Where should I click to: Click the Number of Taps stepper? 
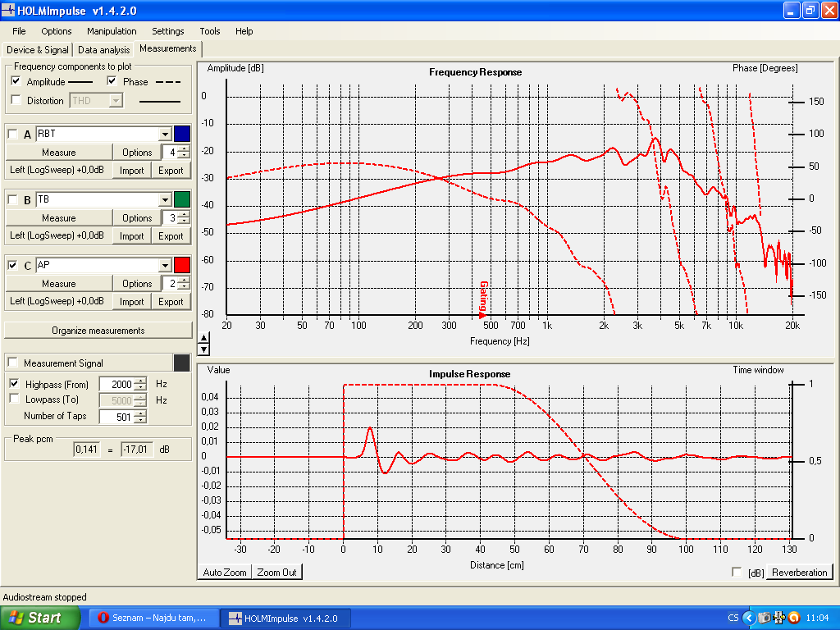coord(140,417)
